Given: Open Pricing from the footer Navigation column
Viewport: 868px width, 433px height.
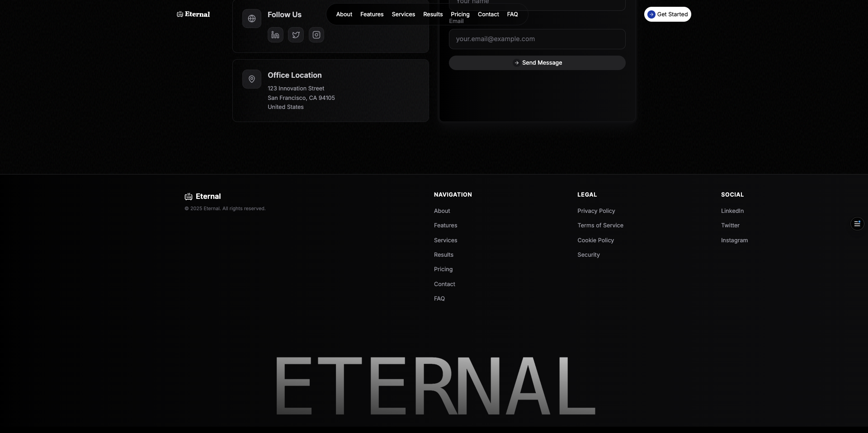Looking at the screenshot, I should click(443, 269).
